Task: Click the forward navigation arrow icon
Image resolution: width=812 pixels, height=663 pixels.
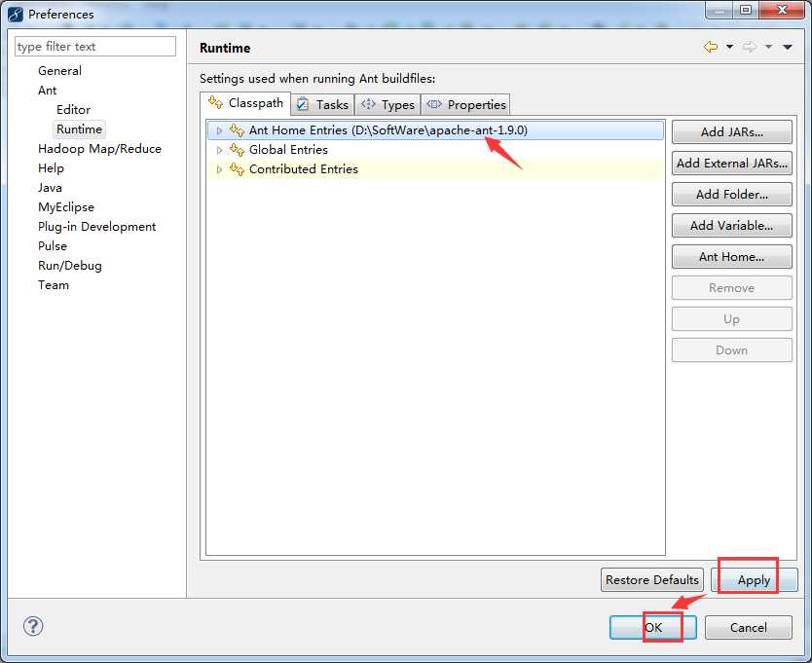Action: tap(750, 47)
